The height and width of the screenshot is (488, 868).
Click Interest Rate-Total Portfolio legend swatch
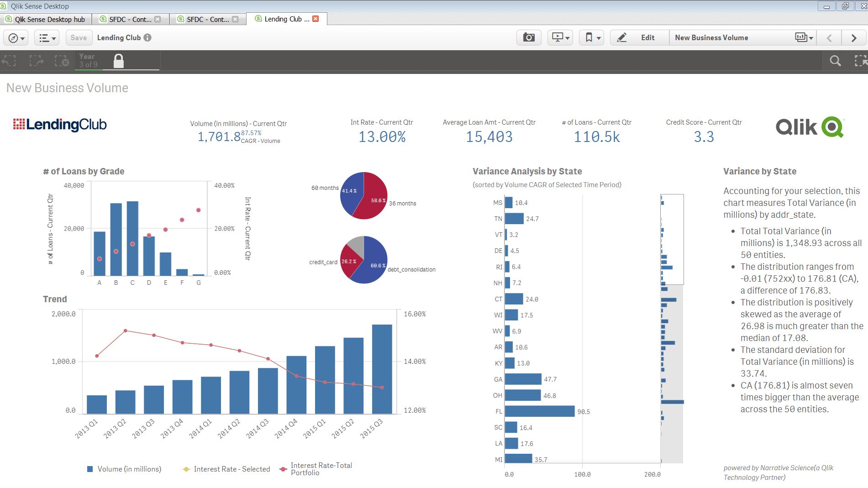[283, 469]
